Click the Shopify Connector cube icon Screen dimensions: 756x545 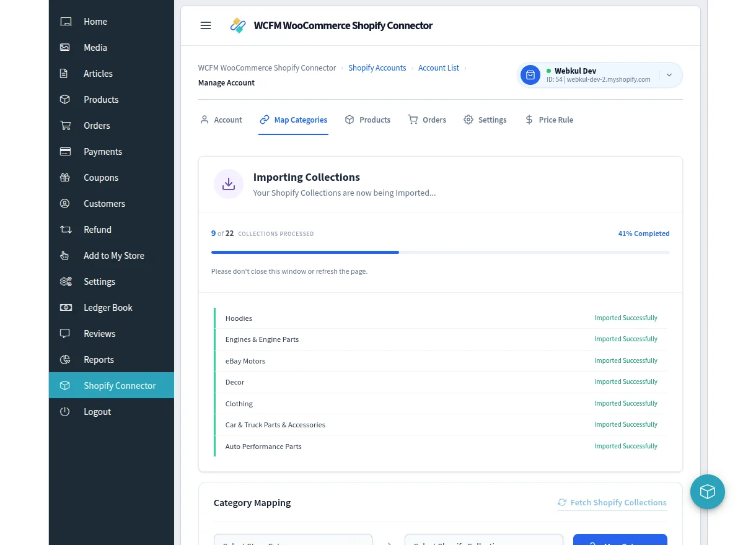[x=65, y=386]
